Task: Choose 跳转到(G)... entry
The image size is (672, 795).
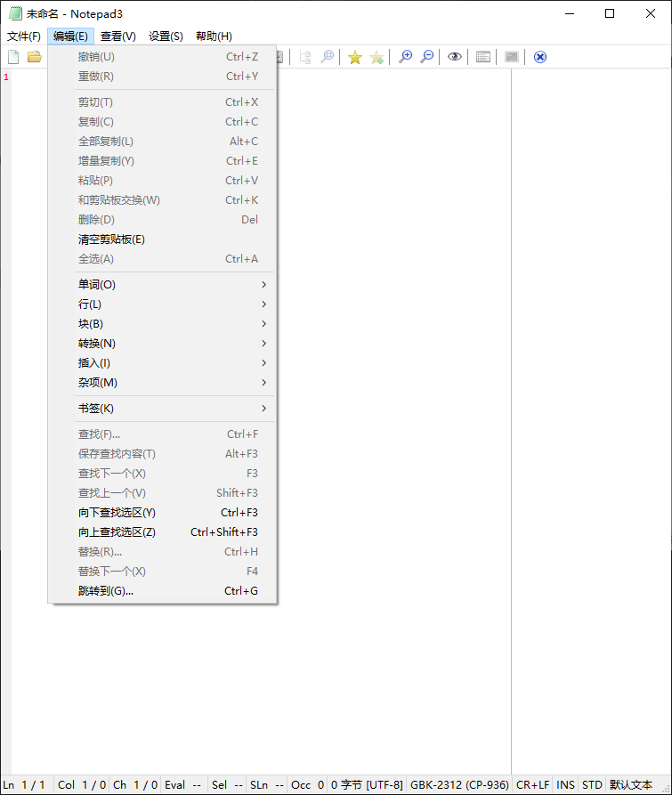Action: (162, 591)
